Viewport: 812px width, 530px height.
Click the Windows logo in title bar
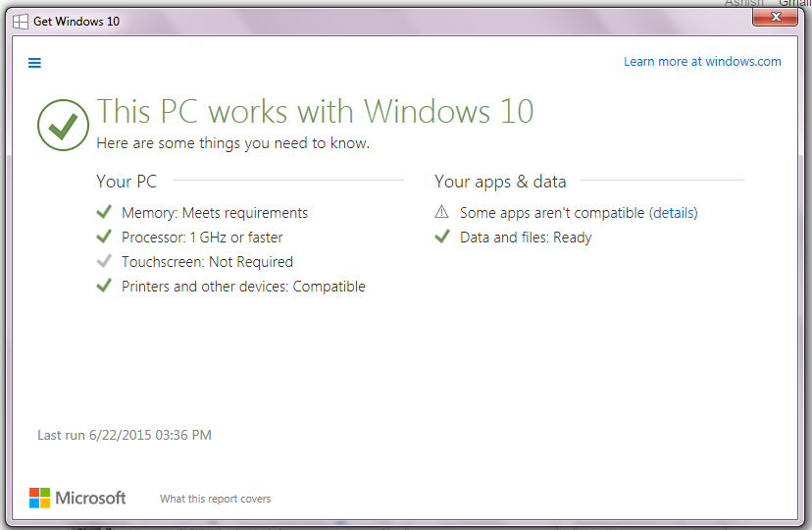(x=21, y=22)
